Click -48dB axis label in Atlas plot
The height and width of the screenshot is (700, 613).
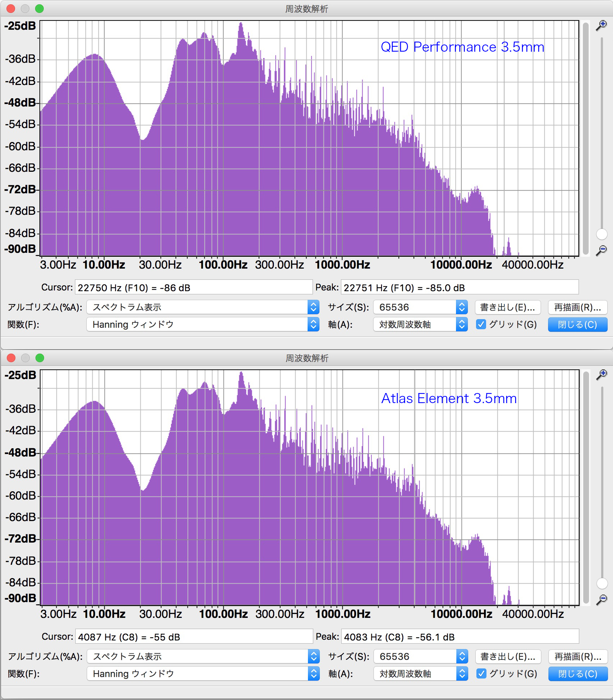20,453
